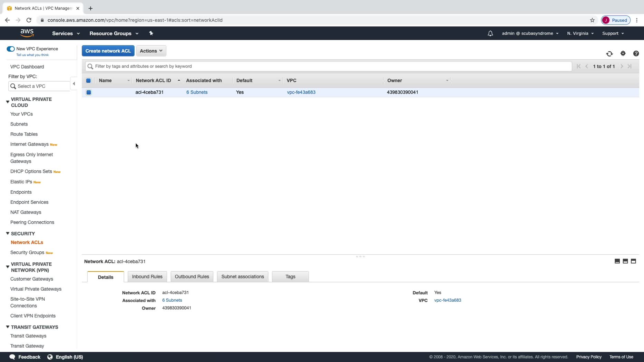Open the Resource Groups dropdown

[114, 33]
